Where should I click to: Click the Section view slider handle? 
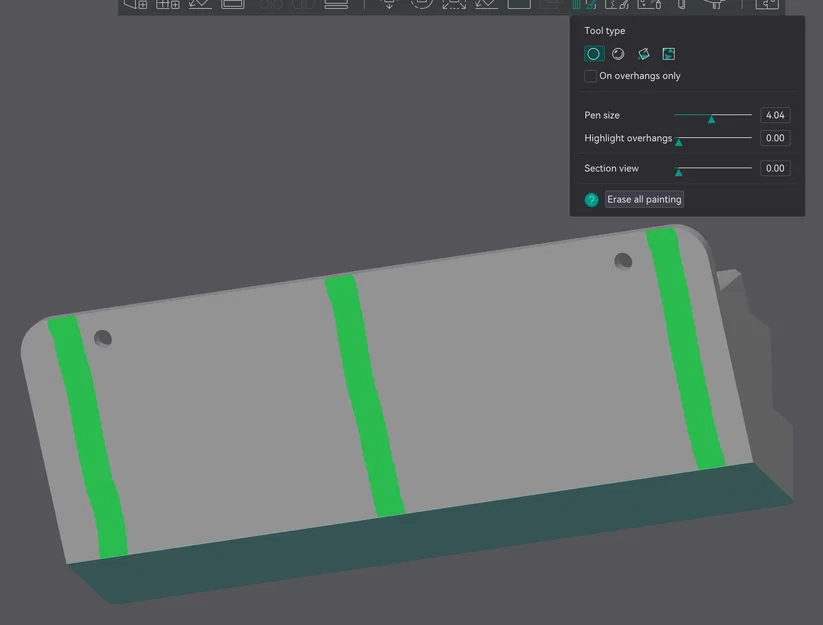[x=679, y=172]
